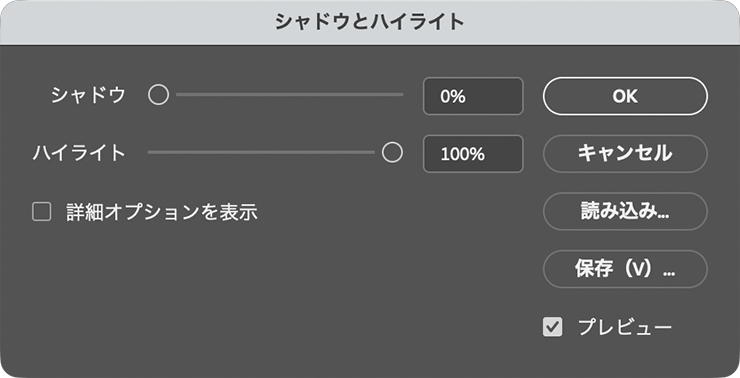Click the 詳細オプションを表示 label text

pos(162,212)
